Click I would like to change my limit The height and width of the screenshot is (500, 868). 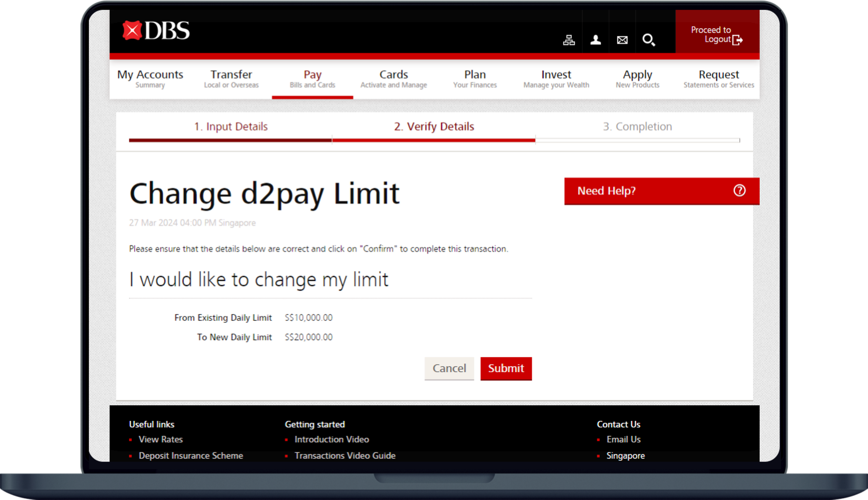click(259, 280)
